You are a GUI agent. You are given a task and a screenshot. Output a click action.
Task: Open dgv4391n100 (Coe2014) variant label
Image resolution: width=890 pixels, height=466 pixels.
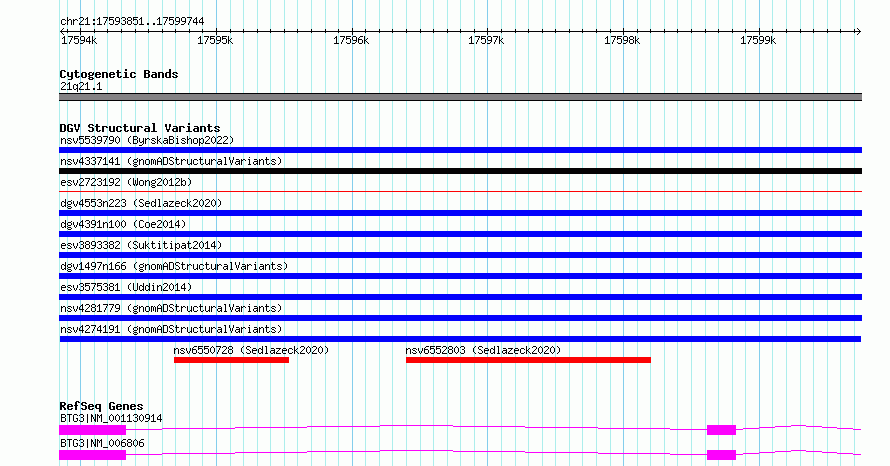click(123, 224)
